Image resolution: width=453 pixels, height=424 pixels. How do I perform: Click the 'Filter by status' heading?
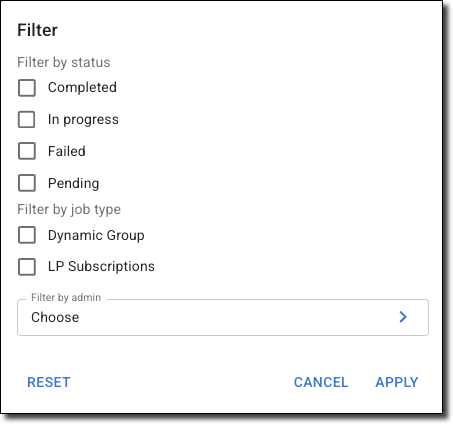click(x=64, y=62)
